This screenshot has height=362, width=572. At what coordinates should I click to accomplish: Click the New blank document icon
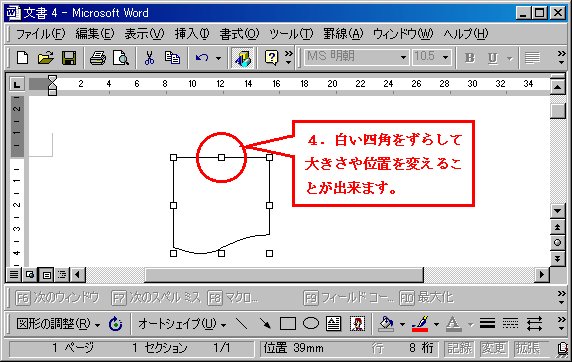click(x=22, y=58)
